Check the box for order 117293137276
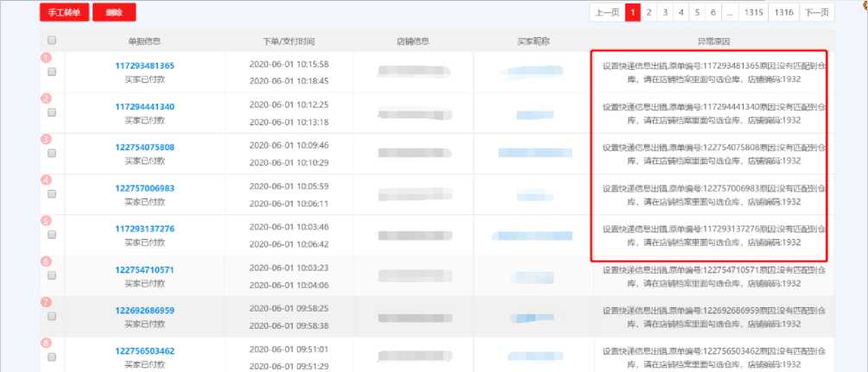This screenshot has width=868, height=372. click(x=52, y=235)
